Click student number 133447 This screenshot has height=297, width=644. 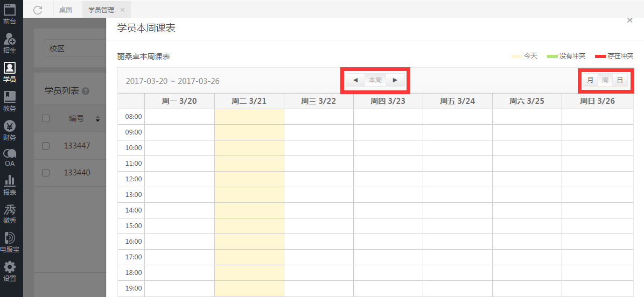click(77, 146)
